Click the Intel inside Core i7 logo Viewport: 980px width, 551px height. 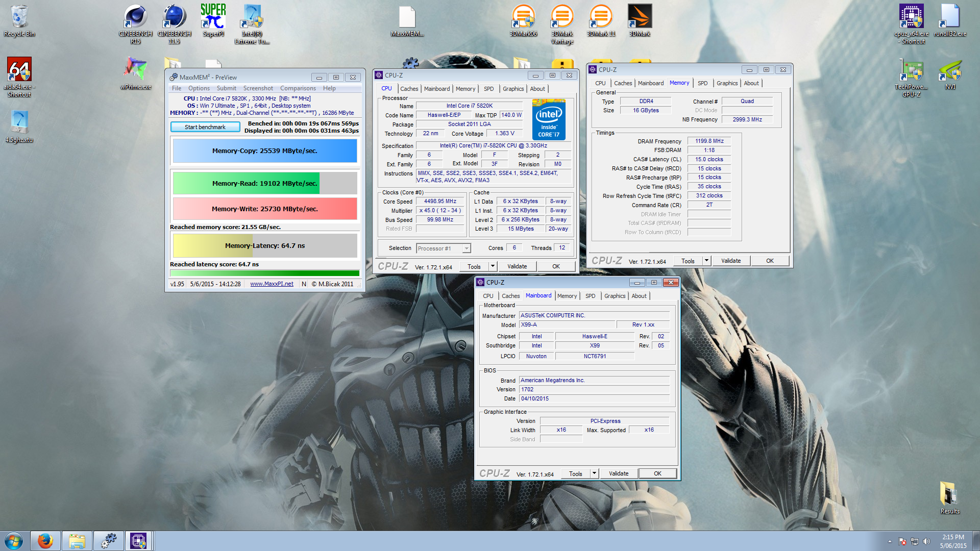pos(549,120)
